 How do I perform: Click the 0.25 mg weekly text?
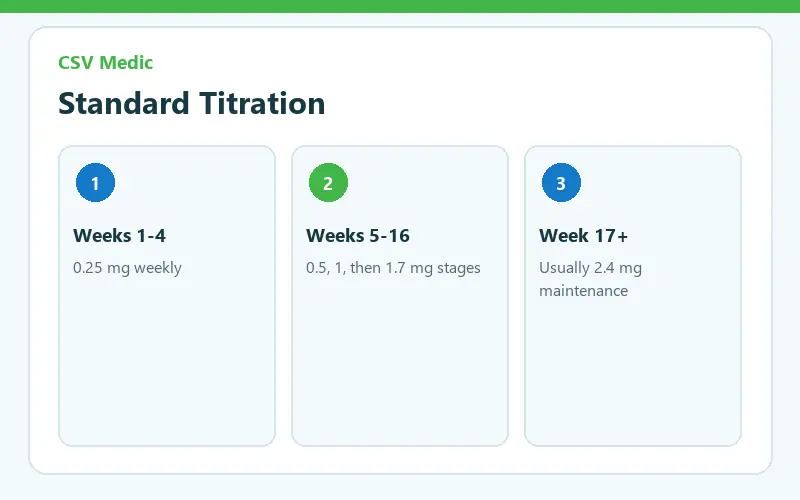click(127, 268)
